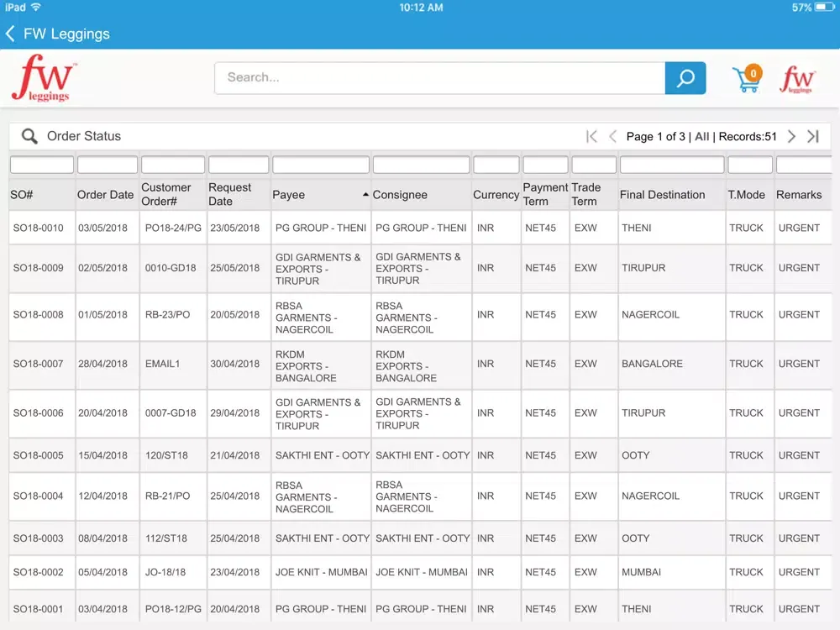This screenshot has height=630, width=840.
Task: Select order SO18-0009
Action: point(38,268)
